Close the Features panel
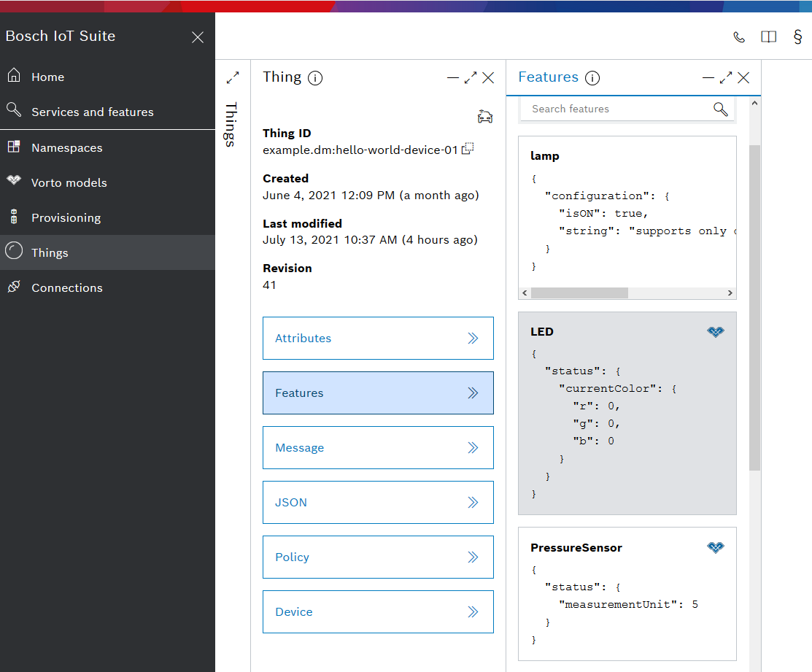Viewport: 812px width, 672px height. pos(743,77)
